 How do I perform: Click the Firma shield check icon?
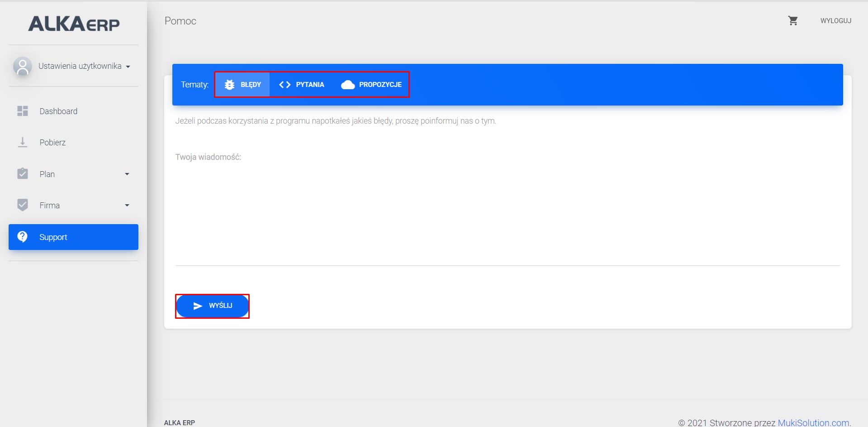[x=23, y=205]
